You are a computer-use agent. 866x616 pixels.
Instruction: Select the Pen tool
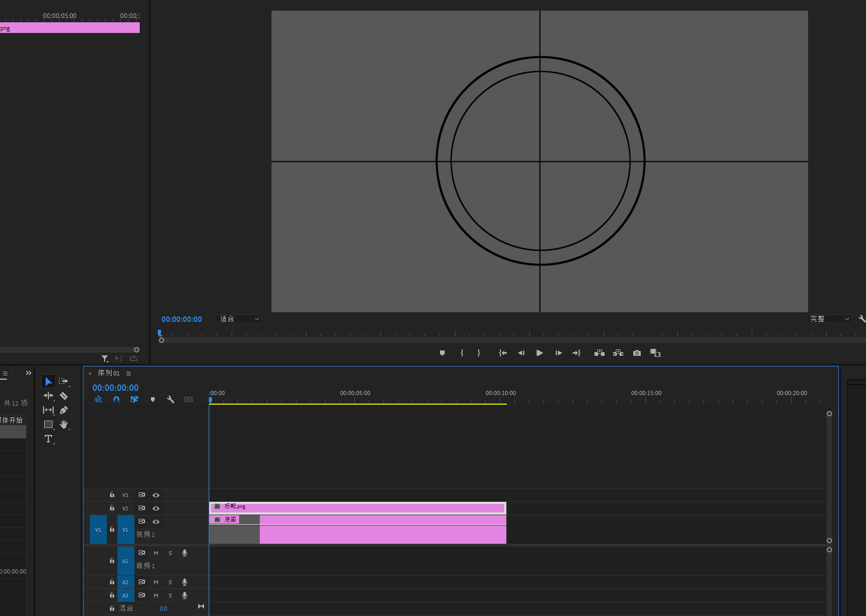(x=64, y=410)
